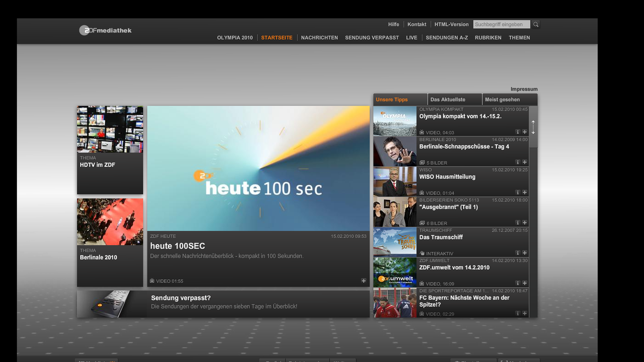Click info icon on "Ausgebrannt" (Teil 1)
Screen dimensions: 644x362
[518, 223]
